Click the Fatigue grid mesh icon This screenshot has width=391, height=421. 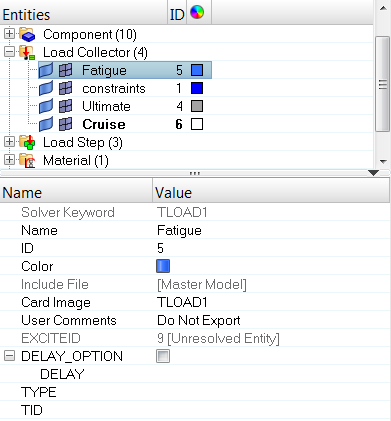pos(65,70)
